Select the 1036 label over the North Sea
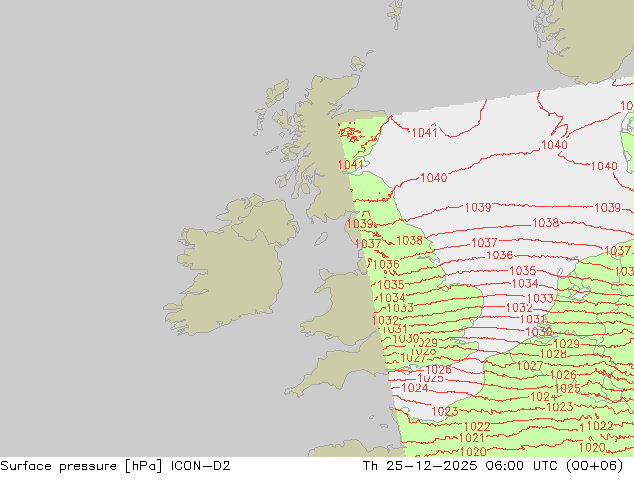This screenshot has height=490, width=634. [x=499, y=255]
